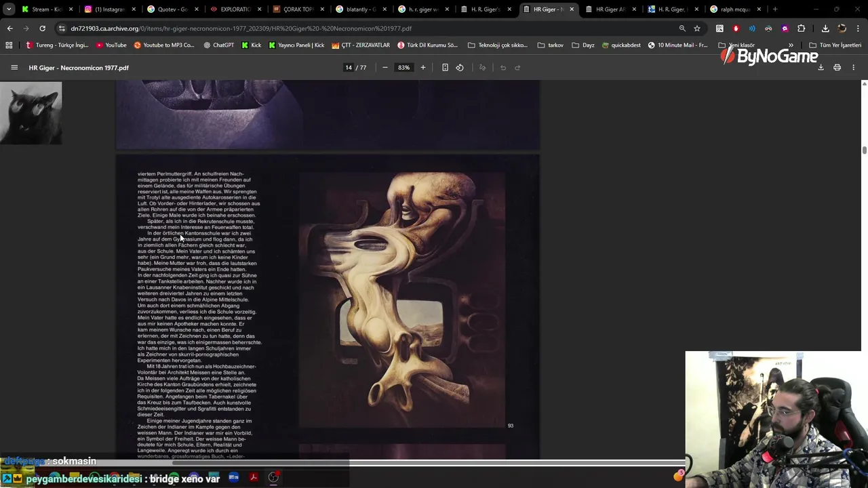Screen dimensions: 868x488
Task: Show hidden bookmarks overflow chevron
Action: coord(791,45)
